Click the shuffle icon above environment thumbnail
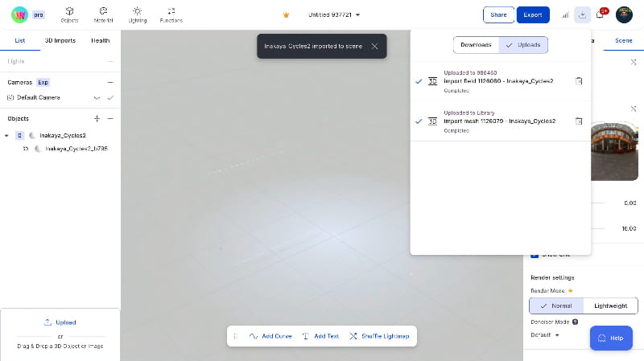The height and width of the screenshot is (361, 644). (634, 109)
